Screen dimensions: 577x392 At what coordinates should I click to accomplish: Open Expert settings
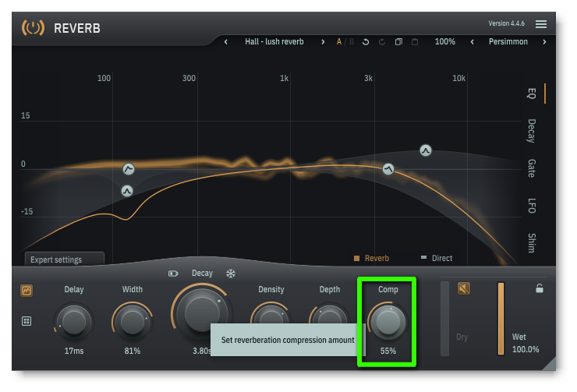[x=65, y=259]
